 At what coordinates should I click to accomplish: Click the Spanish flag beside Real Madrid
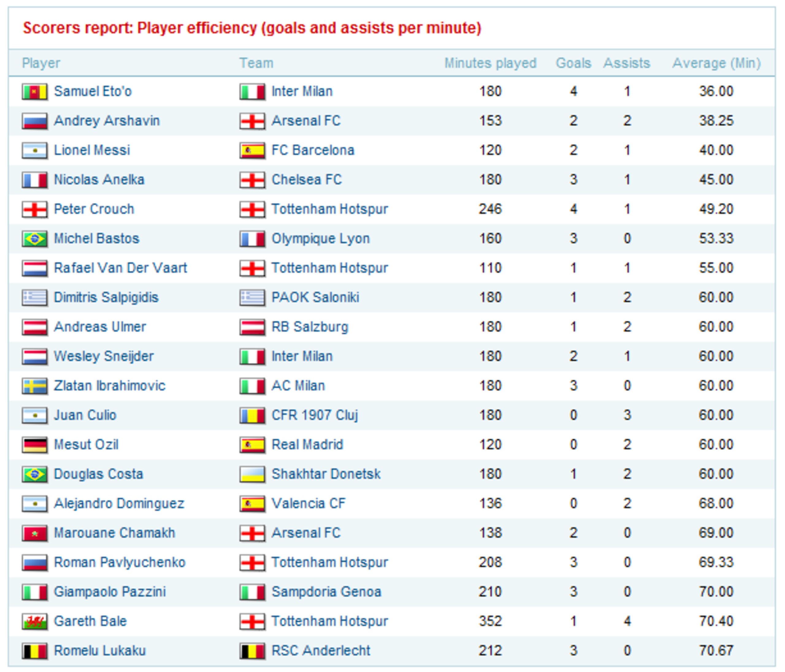(x=252, y=445)
